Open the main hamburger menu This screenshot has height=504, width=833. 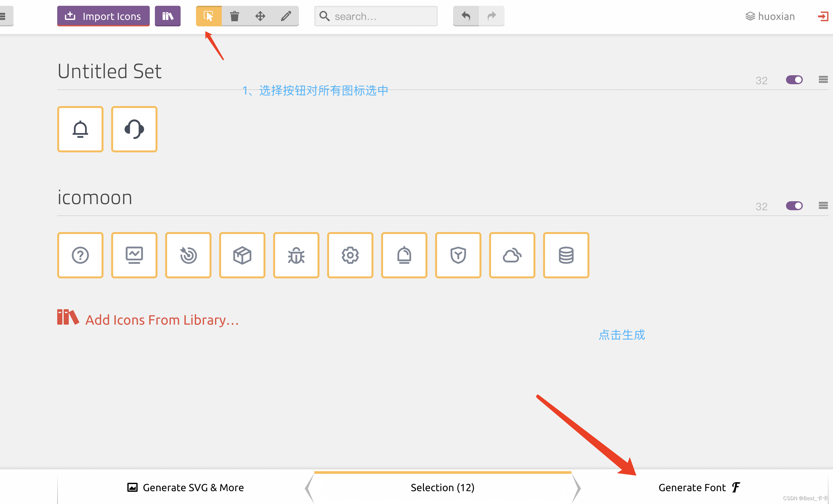(5, 16)
